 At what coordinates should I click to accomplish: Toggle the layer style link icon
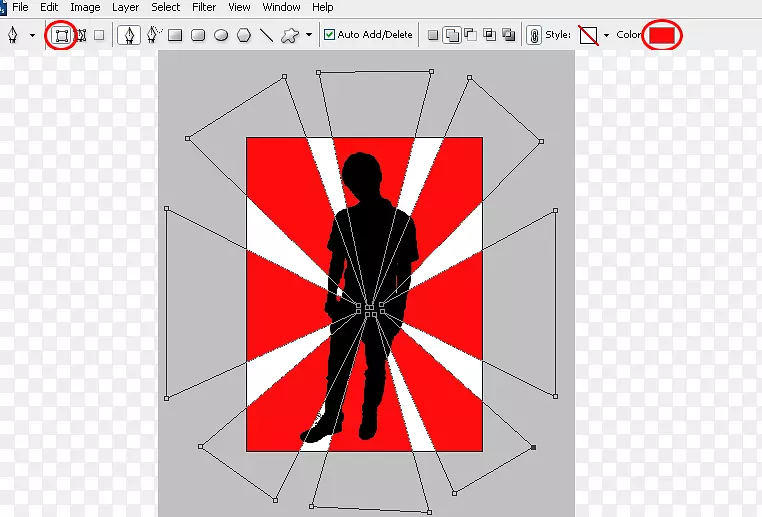pyautogui.click(x=534, y=35)
